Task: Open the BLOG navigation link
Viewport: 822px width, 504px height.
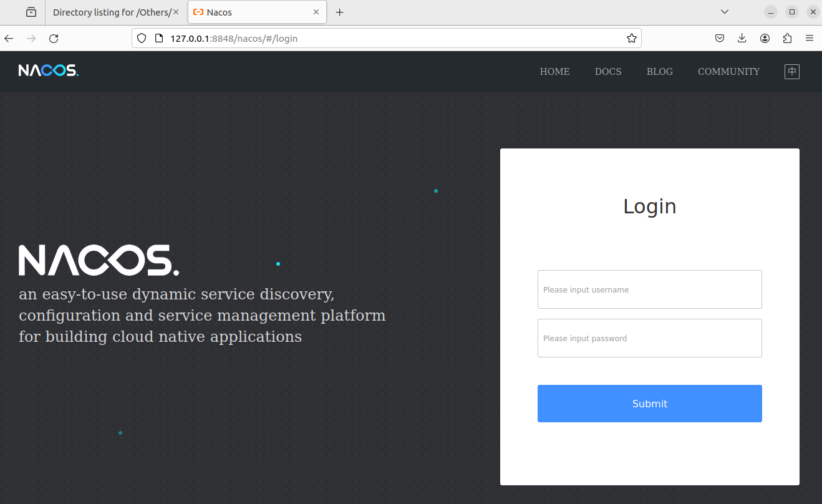Action: pyautogui.click(x=659, y=72)
